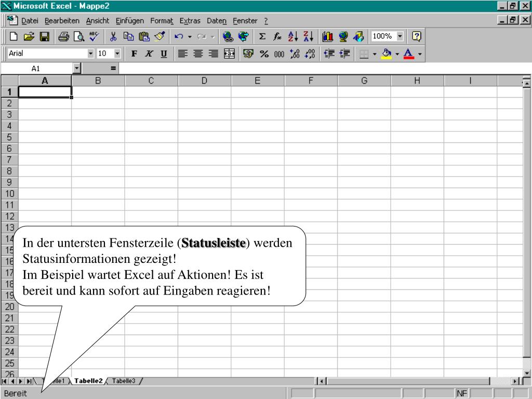This screenshot has height=399, width=532.
Task: Apply currency format from the formatting toolbar
Action: 248,54
